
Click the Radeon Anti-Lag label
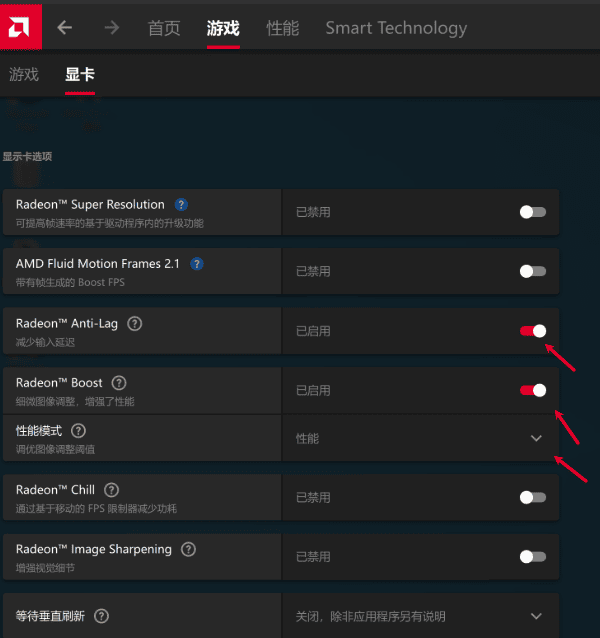[x=67, y=324]
